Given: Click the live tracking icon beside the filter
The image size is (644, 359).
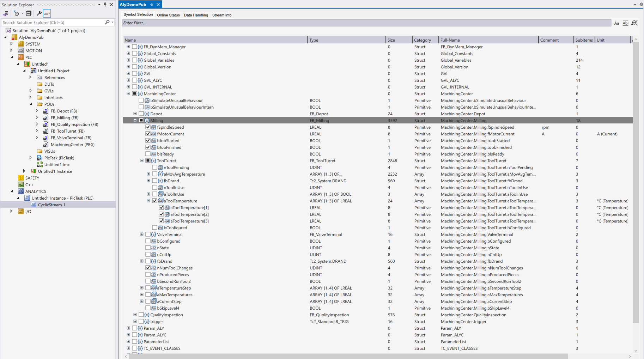Looking at the screenshot, I should (x=634, y=23).
